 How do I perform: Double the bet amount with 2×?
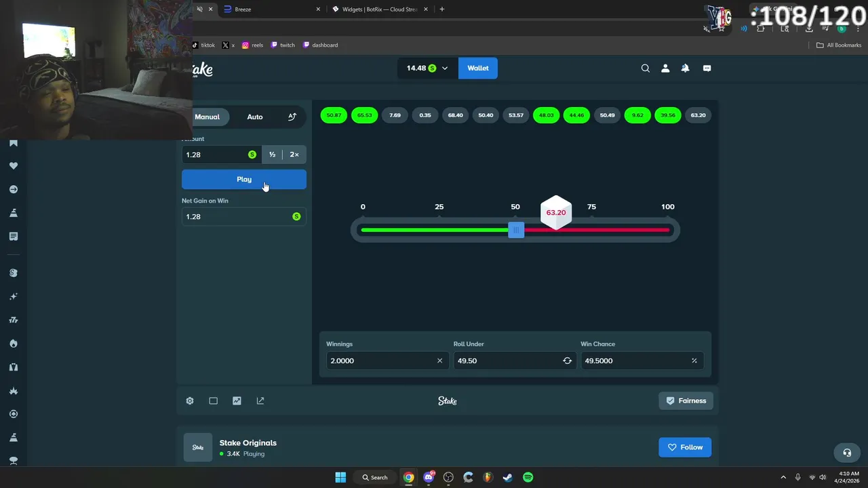coord(294,155)
